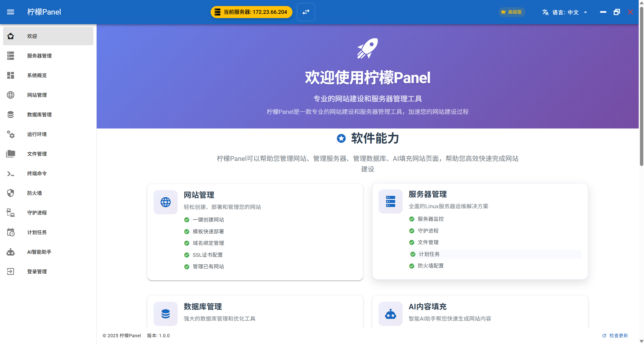Click the 高级版 badge
This screenshot has width=644, height=344.
[x=512, y=12]
